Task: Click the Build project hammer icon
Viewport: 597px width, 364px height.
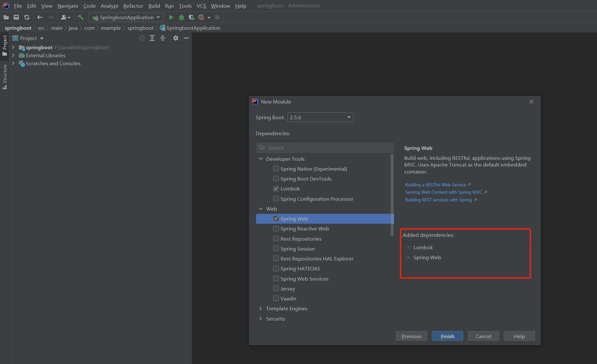Action: click(81, 17)
